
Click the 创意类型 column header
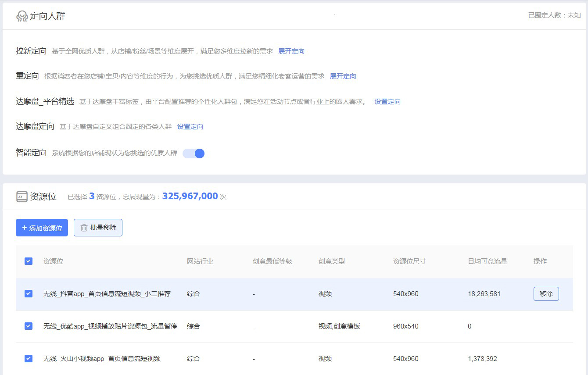332,261
